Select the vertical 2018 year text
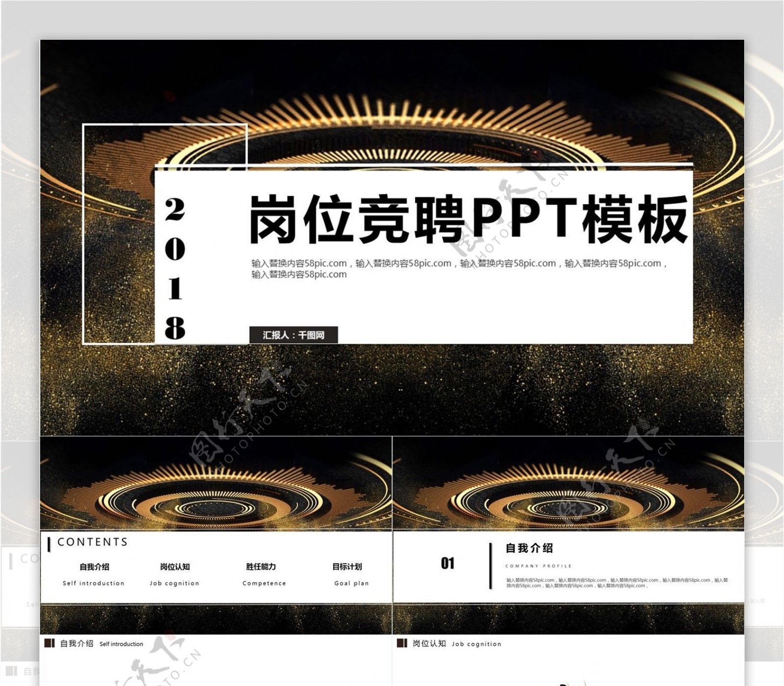The image size is (784, 686). (175, 269)
